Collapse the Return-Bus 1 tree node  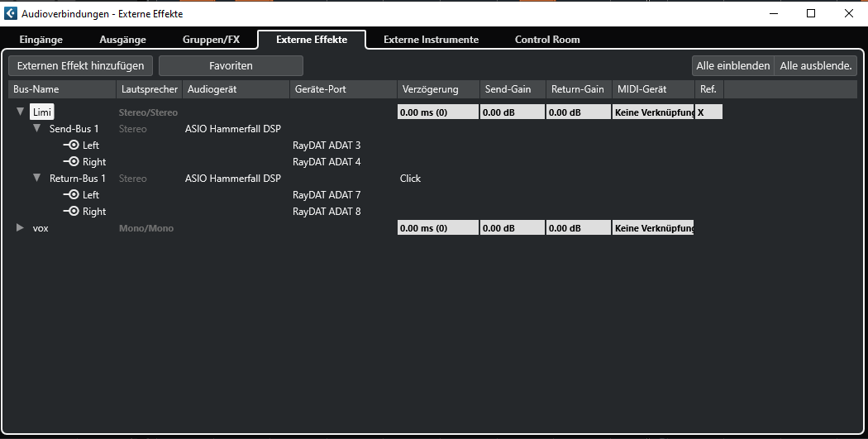pos(37,179)
